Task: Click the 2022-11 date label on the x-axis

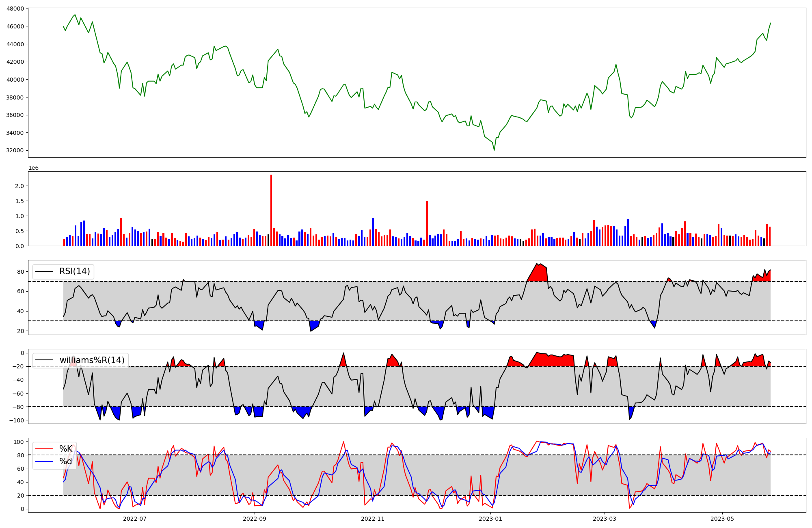Action: (x=372, y=519)
